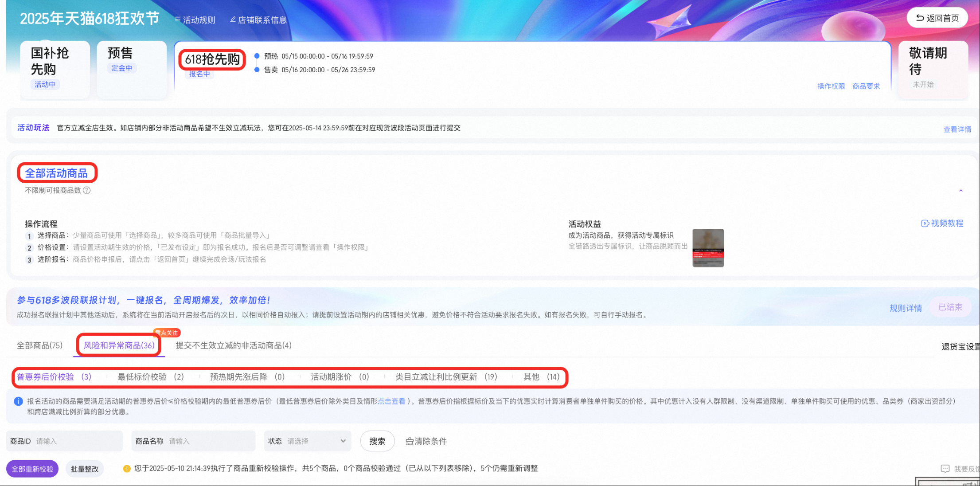Click the 活动权益 preview thumbnail
980x486 pixels.
tap(708, 248)
